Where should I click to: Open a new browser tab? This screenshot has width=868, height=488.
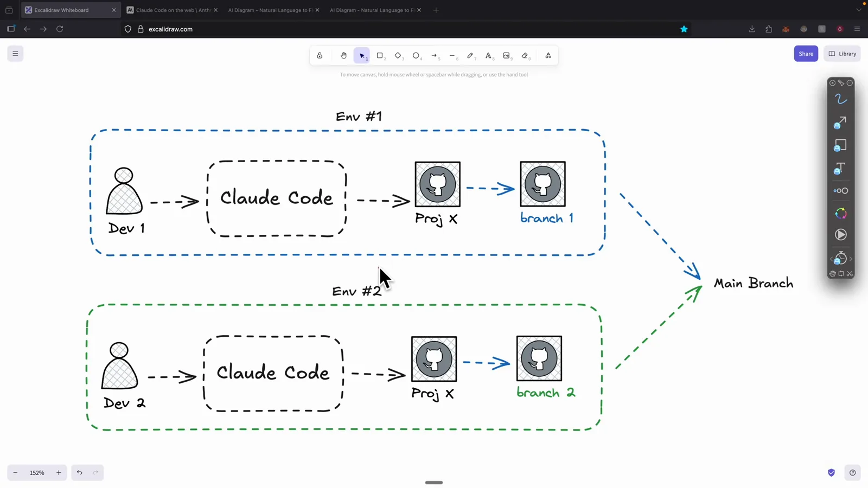click(x=436, y=10)
